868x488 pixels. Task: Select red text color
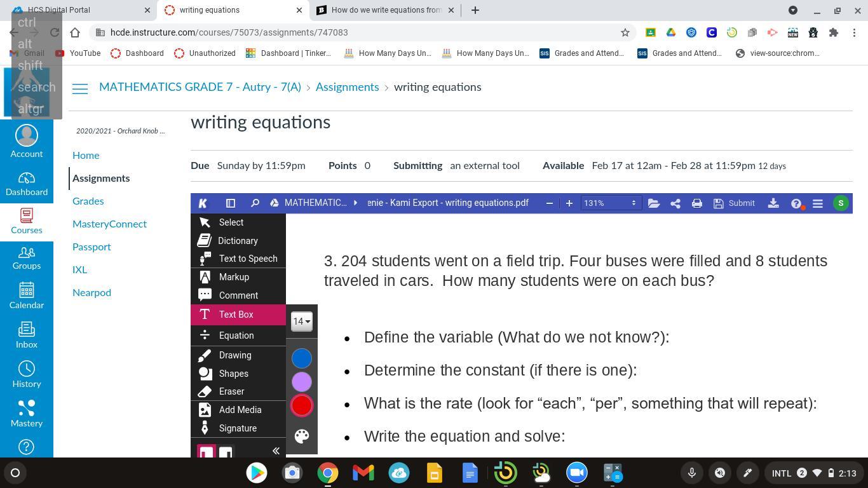pyautogui.click(x=302, y=405)
